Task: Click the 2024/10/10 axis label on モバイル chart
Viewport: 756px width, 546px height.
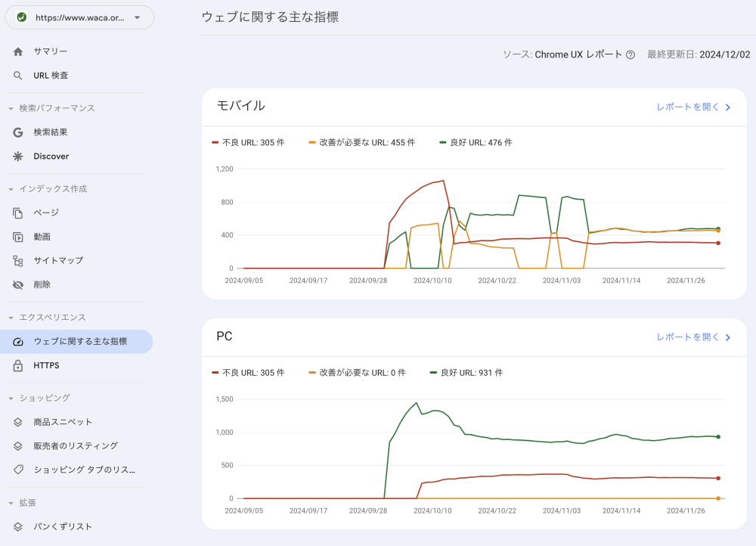Action: click(x=432, y=281)
